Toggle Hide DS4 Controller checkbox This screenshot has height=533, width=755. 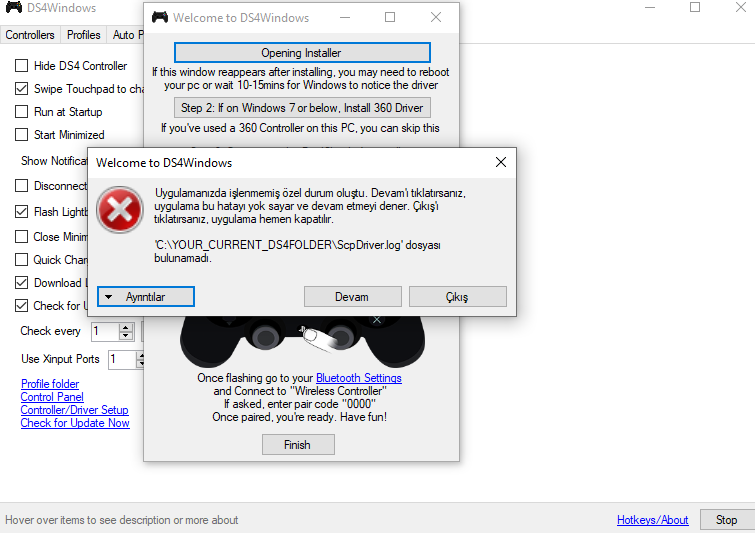coord(22,65)
